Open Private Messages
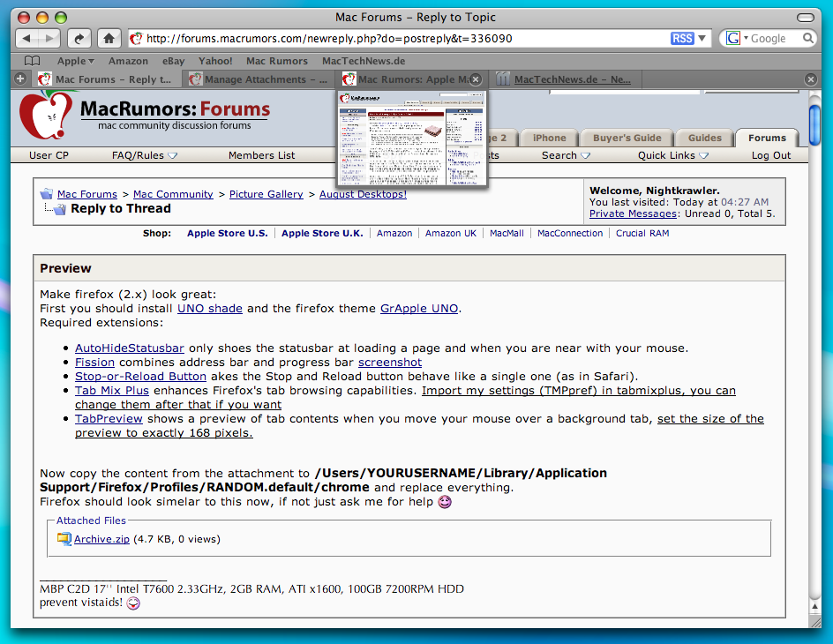This screenshot has width=833, height=644. click(633, 213)
